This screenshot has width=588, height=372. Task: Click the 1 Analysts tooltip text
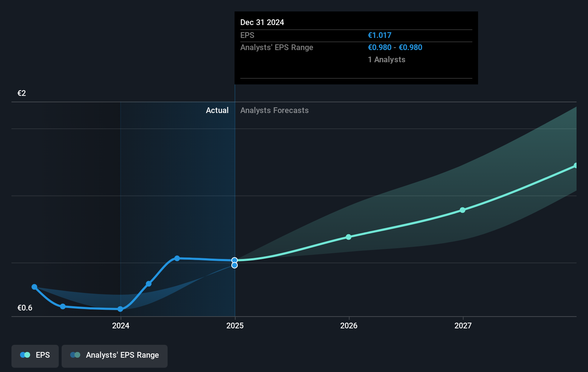(387, 60)
